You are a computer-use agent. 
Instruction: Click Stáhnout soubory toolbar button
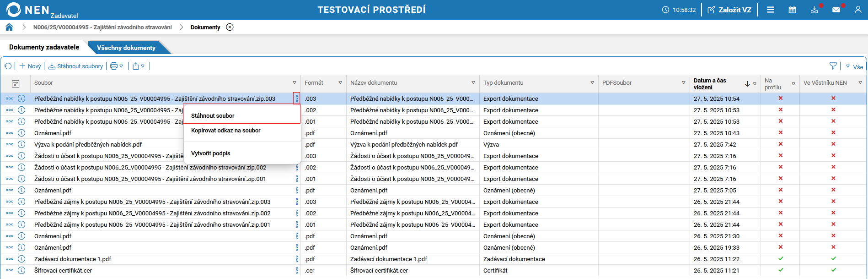[x=76, y=66]
